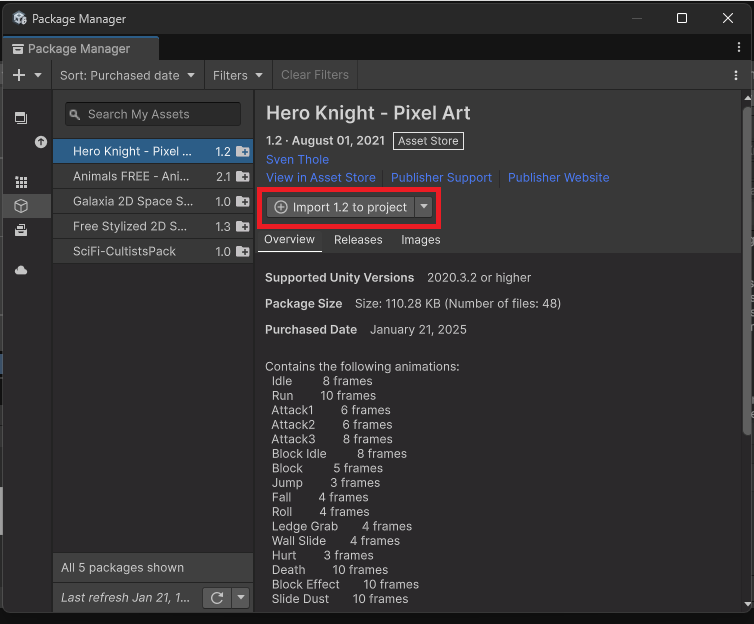This screenshot has width=754, height=624.
Task: Open View in Asset Store link
Action: pyautogui.click(x=321, y=178)
